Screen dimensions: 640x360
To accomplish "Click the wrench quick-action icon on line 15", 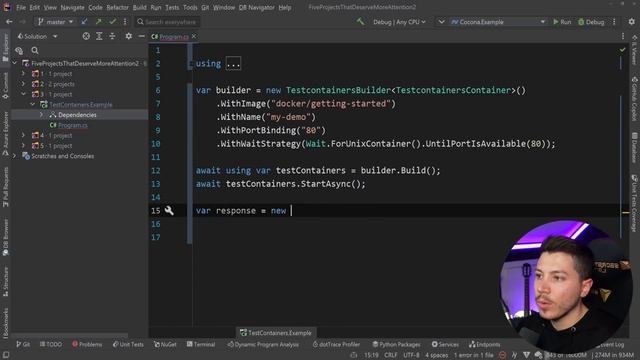I will point(169,210).
